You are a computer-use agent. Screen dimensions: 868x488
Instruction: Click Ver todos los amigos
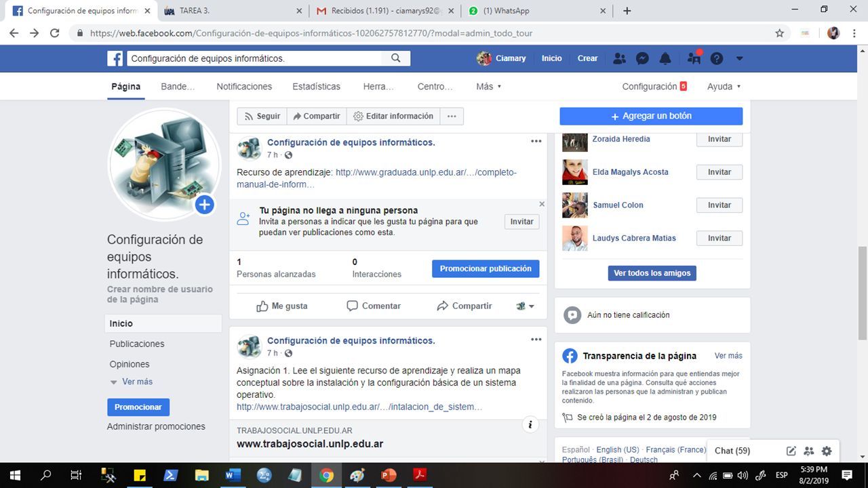(x=652, y=273)
